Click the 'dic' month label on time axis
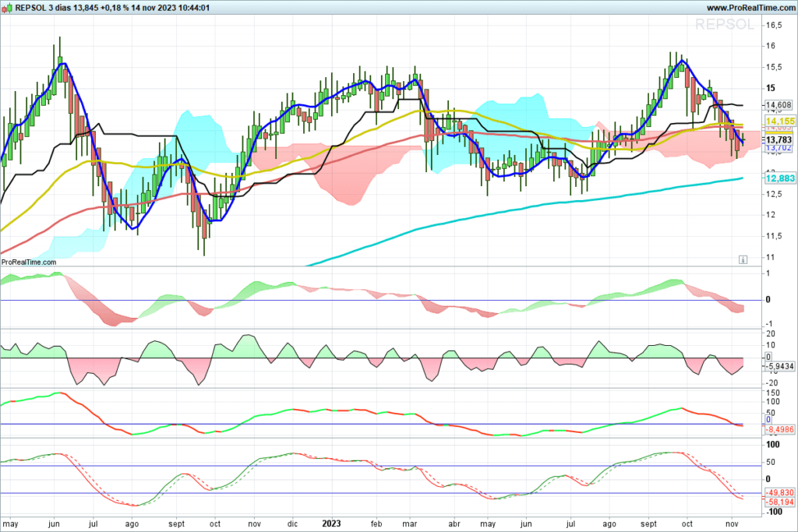Image resolution: width=798 pixels, height=532 pixels. click(293, 524)
